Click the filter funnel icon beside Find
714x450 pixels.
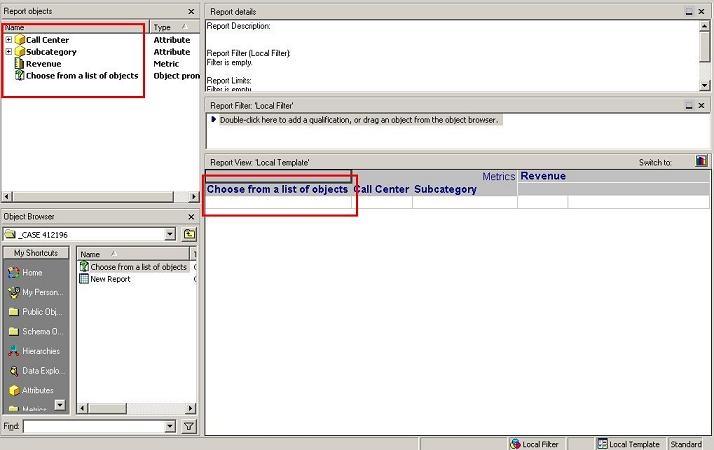pos(188,427)
